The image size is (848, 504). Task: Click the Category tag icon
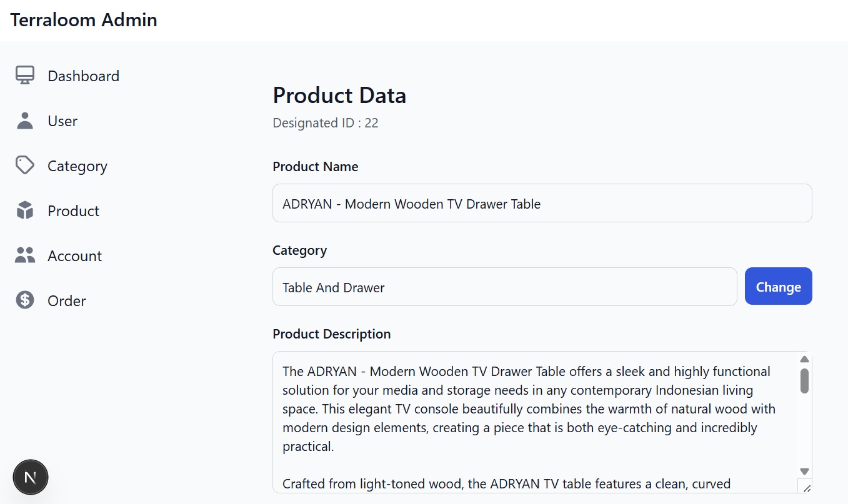pyautogui.click(x=25, y=166)
